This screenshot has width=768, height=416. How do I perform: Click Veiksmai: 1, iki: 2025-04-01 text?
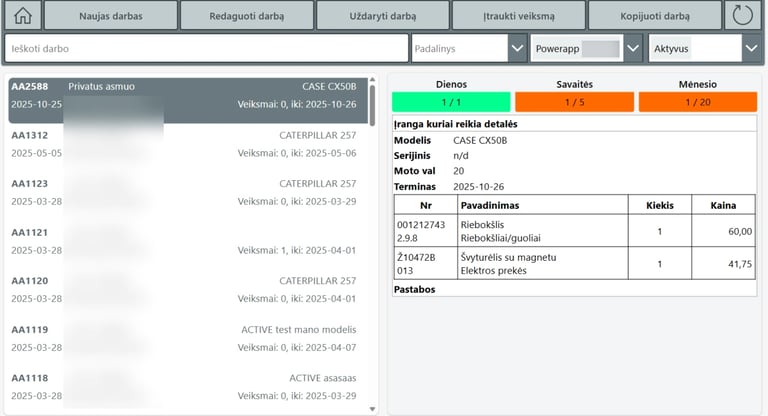click(297, 250)
